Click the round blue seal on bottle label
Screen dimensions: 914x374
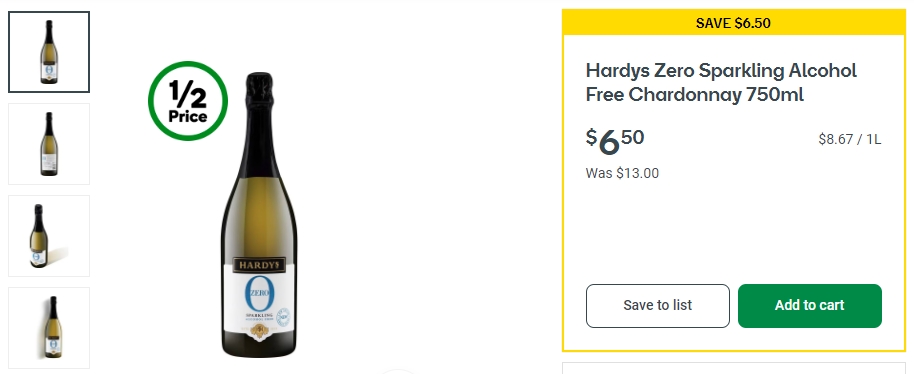[x=283, y=317]
